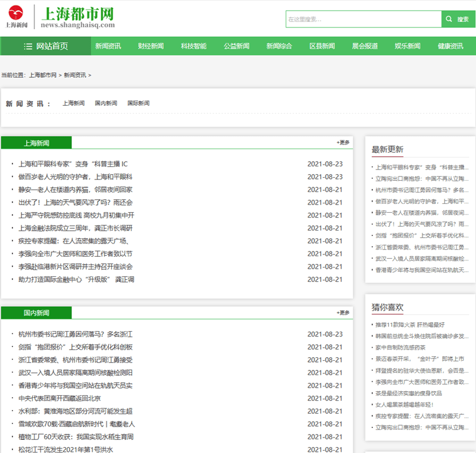Open article 中央代表团离开西藏返回北京
This screenshot has height=453, width=476.
click(59, 398)
